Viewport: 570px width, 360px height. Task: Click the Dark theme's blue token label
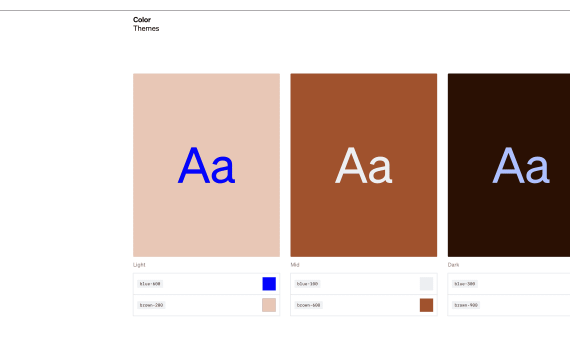pos(465,284)
